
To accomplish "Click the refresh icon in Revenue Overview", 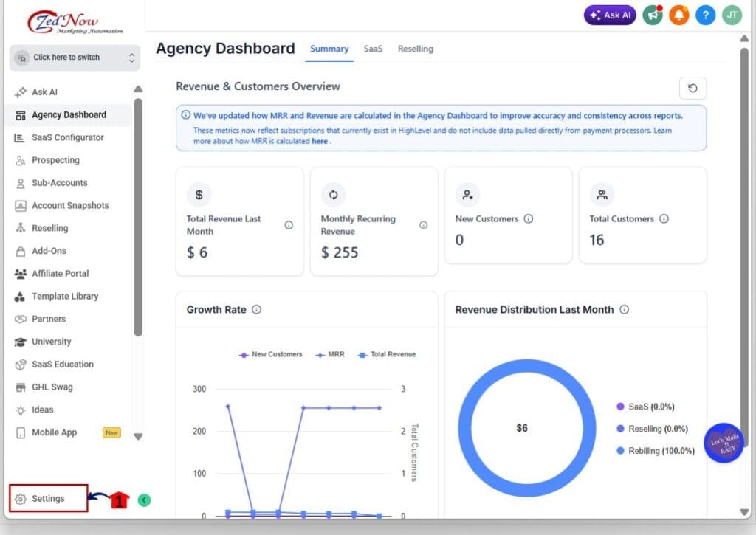I will tap(693, 89).
